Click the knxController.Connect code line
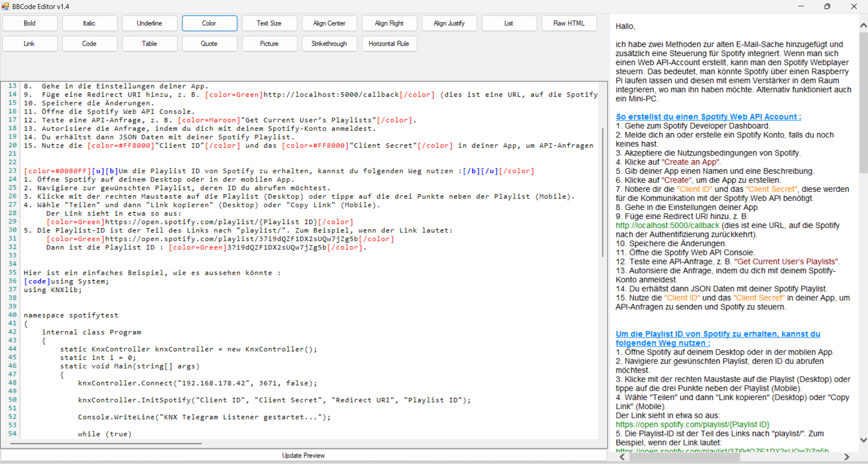 (x=198, y=383)
